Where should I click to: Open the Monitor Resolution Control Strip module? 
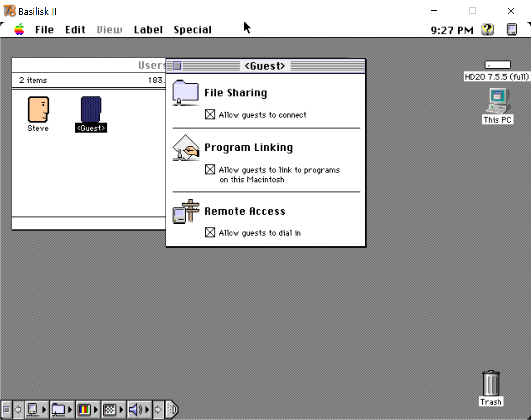click(113, 410)
